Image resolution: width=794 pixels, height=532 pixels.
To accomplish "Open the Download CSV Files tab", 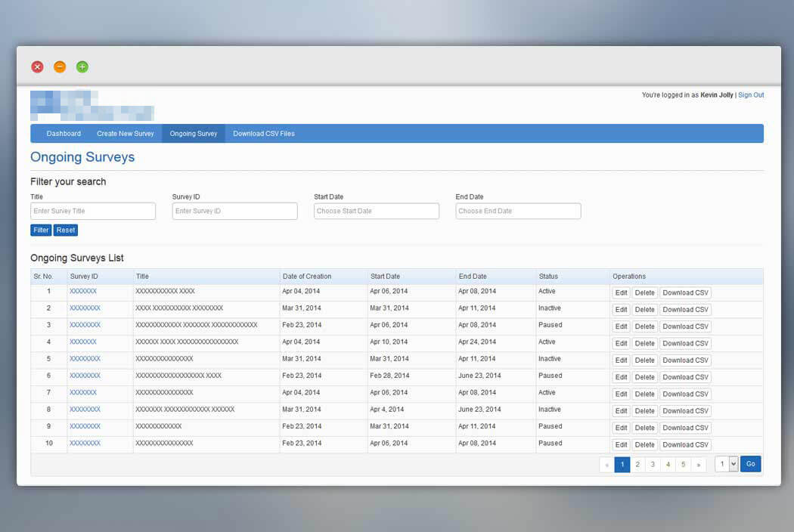I will click(264, 134).
